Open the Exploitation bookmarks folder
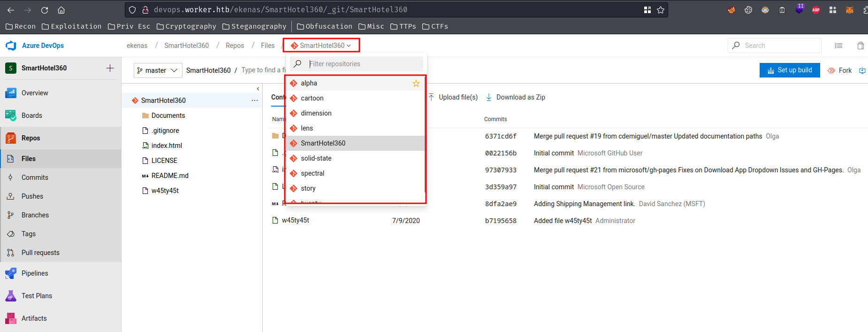Viewport: 868px width, 332px height. 71,26
